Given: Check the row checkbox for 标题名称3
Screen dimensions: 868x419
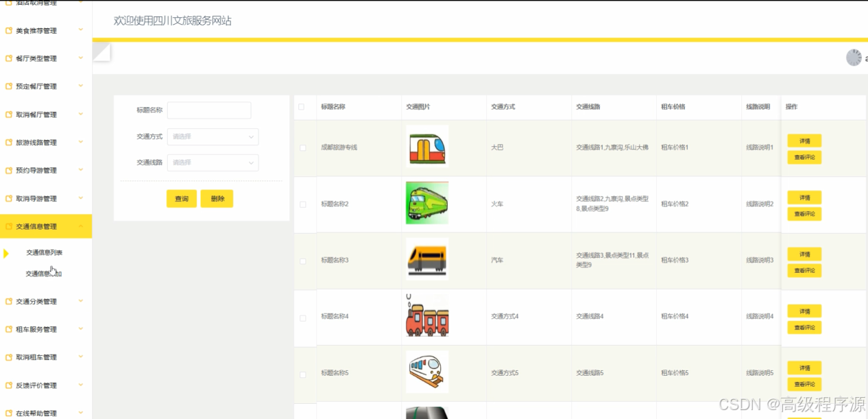Looking at the screenshot, I should (302, 261).
